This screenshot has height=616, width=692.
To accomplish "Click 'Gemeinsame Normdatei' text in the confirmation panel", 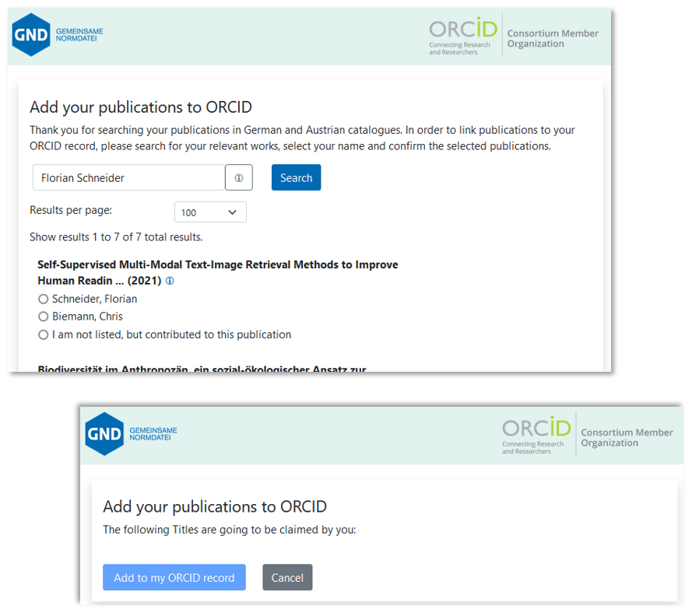I will point(153,434).
